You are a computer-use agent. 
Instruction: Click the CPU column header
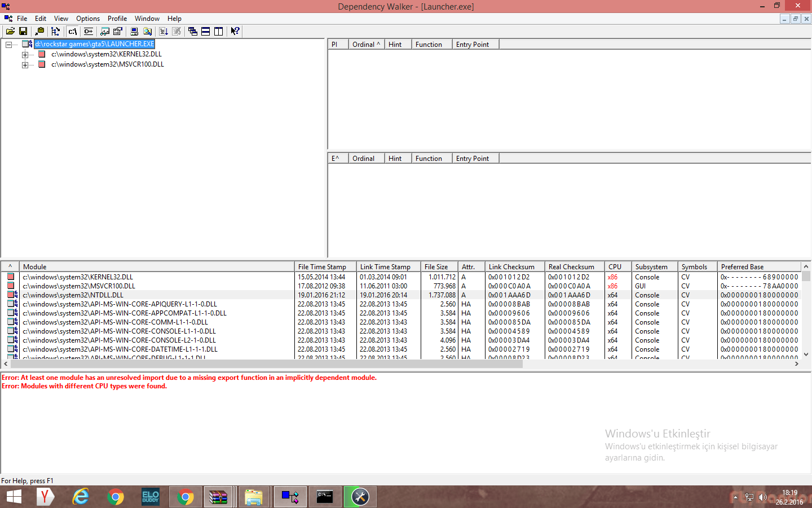pyautogui.click(x=617, y=267)
